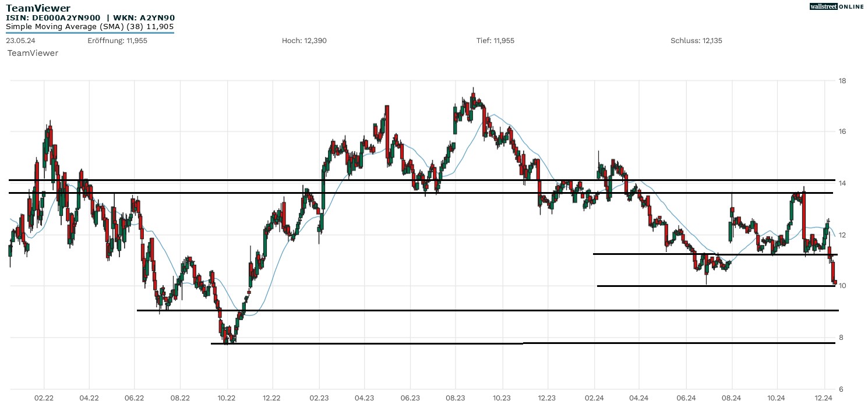Screen dimensions: 868x401
Task: Click the horizontal resistance line just above 14
Action: [422, 180]
